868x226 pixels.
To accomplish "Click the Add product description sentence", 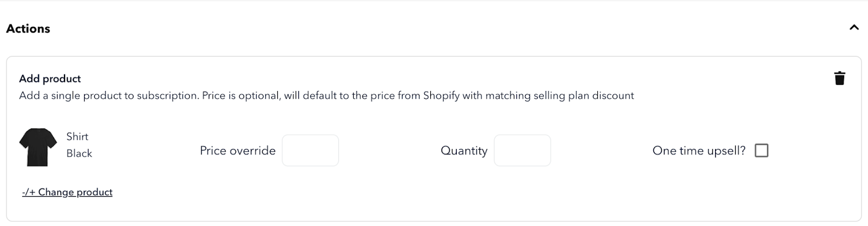I will point(327,96).
